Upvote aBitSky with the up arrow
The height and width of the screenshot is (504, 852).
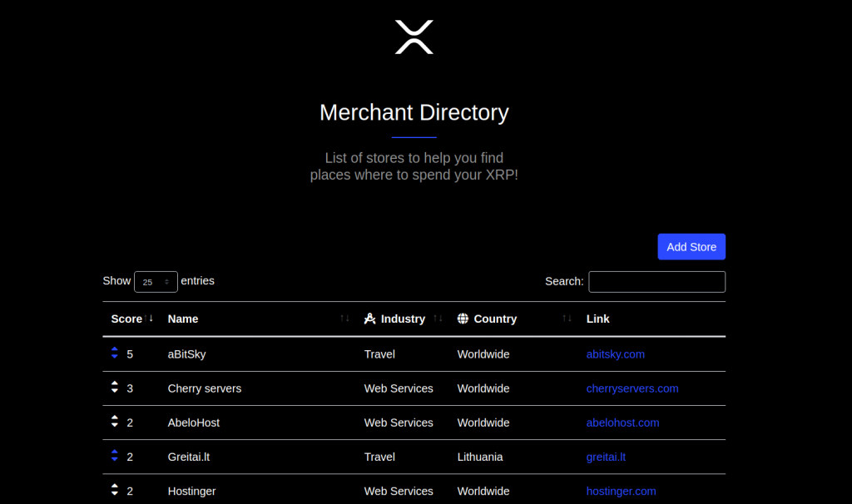coord(115,349)
